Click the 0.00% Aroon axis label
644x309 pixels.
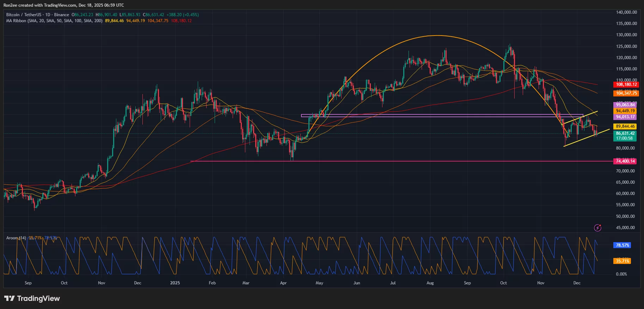click(x=621, y=274)
